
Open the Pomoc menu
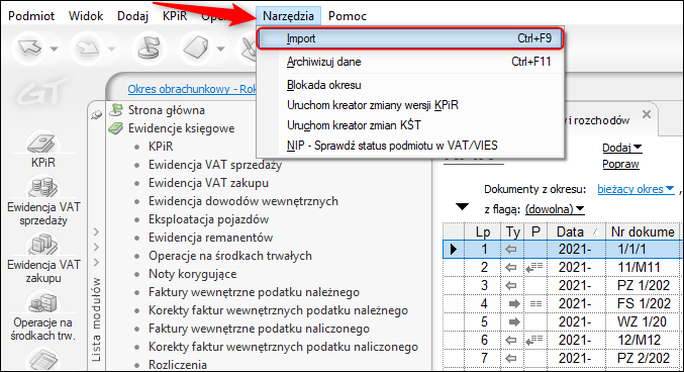(x=347, y=16)
